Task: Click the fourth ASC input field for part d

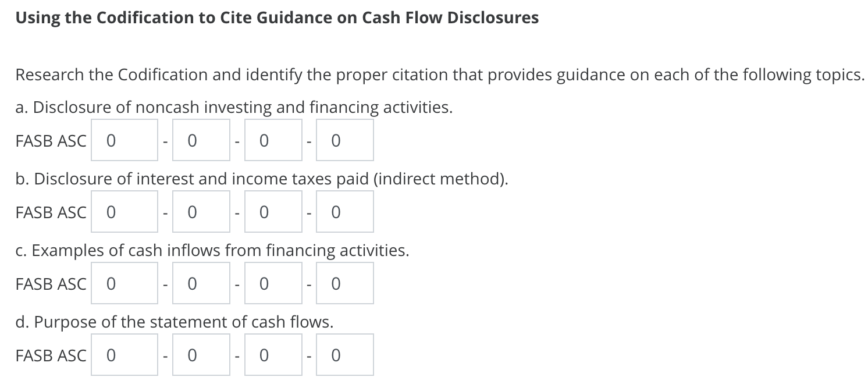Action: [x=344, y=354]
